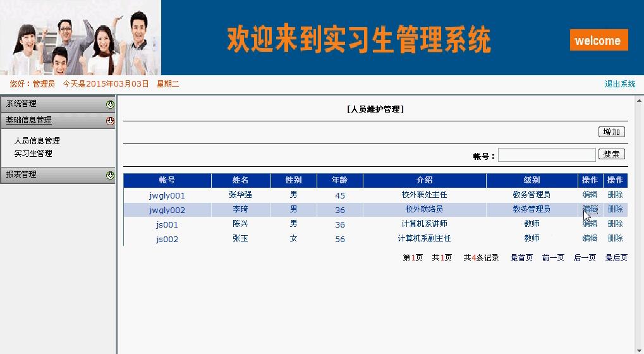The height and width of the screenshot is (354, 644).
Task: Click the 计算机系副主任 description cell
Action: tap(424, 238)
